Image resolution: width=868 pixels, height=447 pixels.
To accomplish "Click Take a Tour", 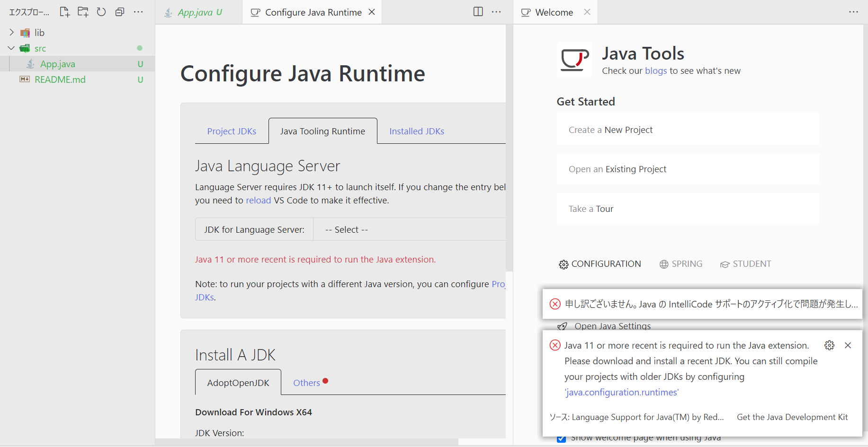I will 688,209.
